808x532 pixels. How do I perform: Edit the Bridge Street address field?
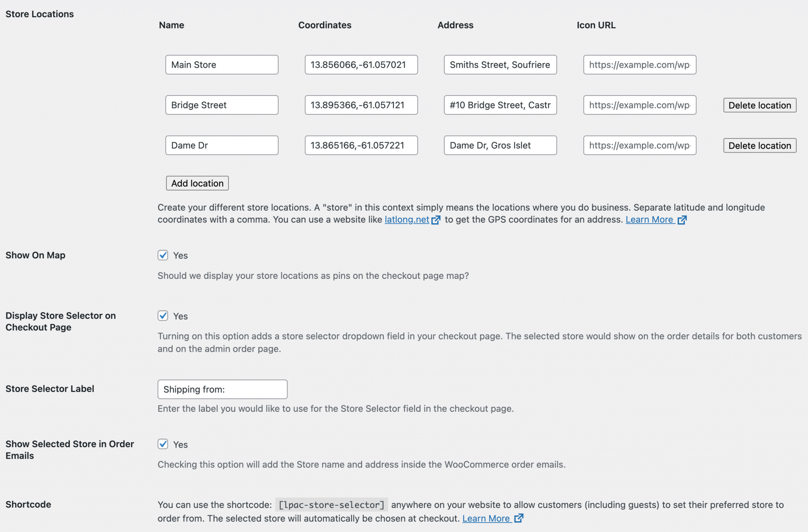(x=500, y=105)
